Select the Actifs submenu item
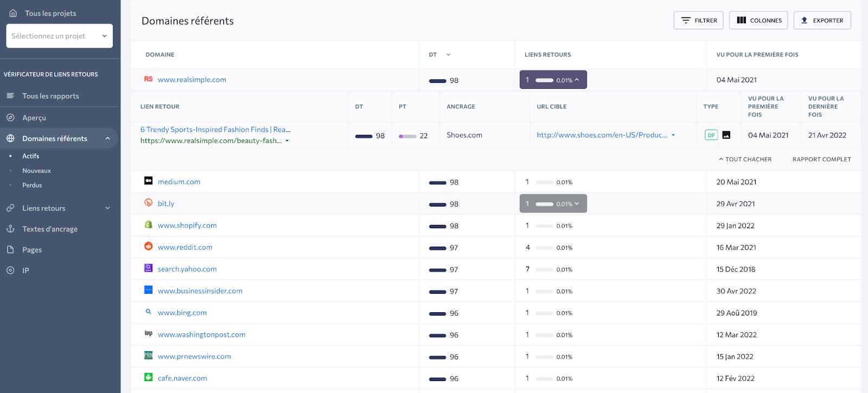Screen dimensions: 868x393 31,156
